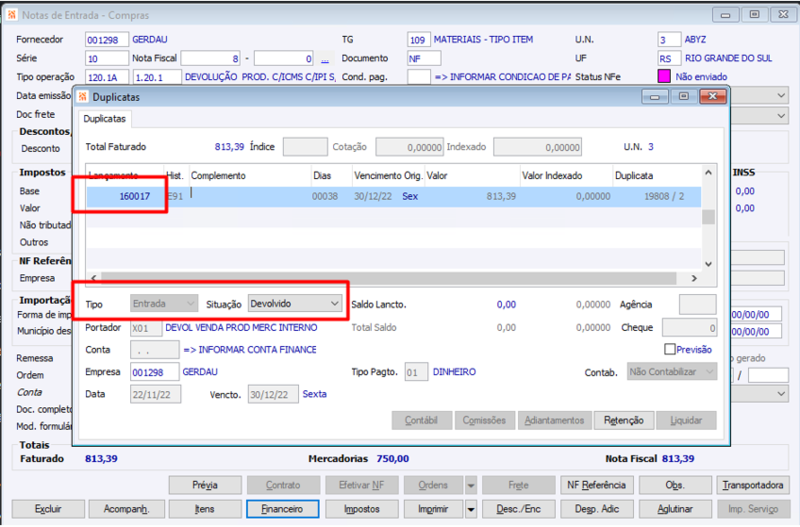Click the Contábil button
This screenshot has height=527, width=800.
click(x=421, y=420)
